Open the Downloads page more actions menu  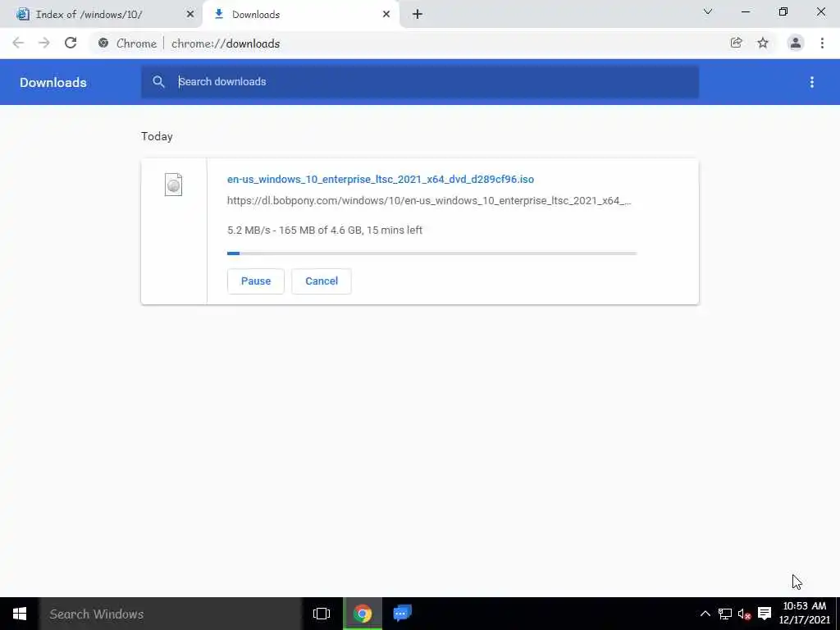pos(811,82)
